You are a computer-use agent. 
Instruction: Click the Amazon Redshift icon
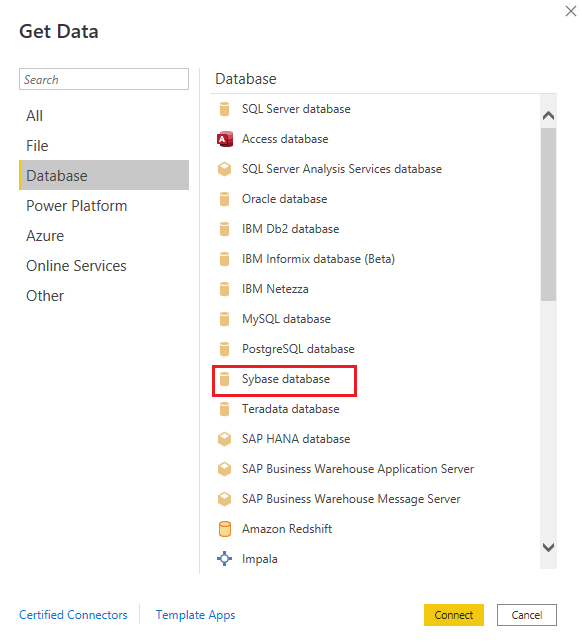click(225, 529)
